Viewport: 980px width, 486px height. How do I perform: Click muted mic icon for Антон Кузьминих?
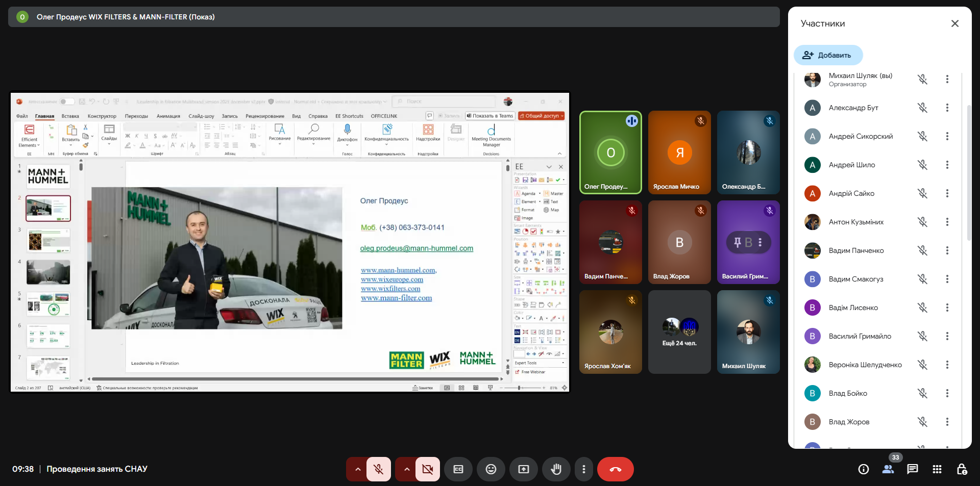[x=922, y=222]
